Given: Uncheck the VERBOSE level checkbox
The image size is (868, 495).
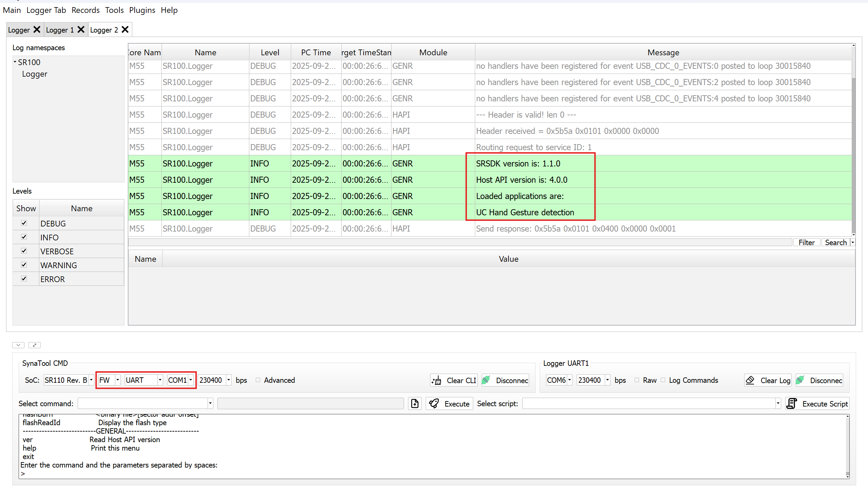Looking at the screenshot, I should click(24, 251).
